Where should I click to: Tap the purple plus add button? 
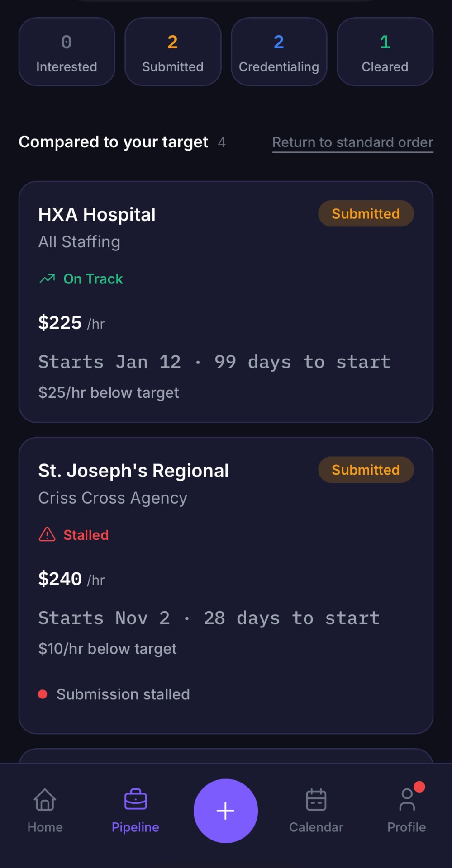tap(225, 811)
